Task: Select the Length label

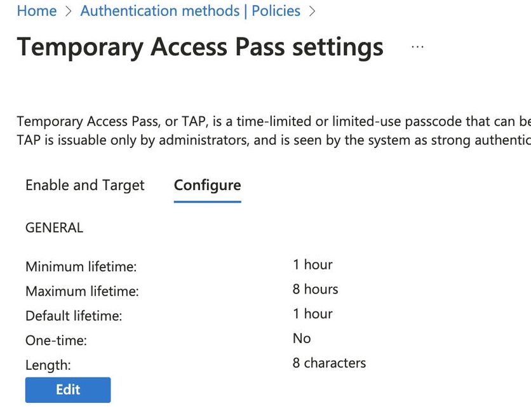Action: (48, 365)
